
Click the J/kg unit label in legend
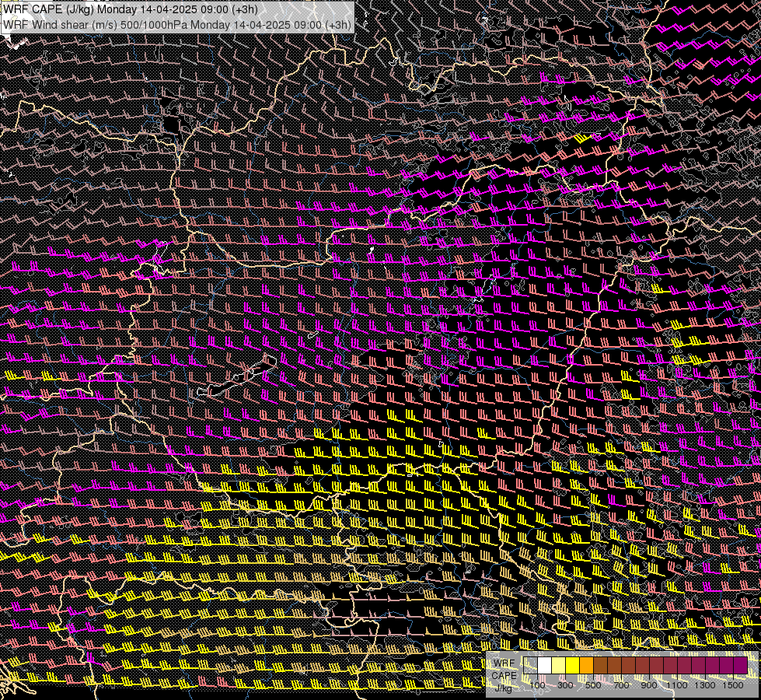(503, 688)
